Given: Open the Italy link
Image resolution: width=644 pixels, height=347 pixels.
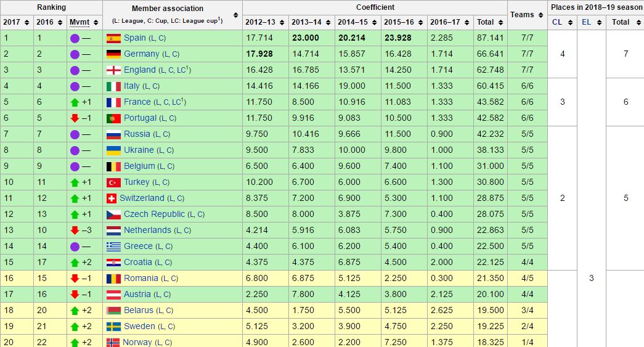Looking at the screenshot, I should coord(131,86).
